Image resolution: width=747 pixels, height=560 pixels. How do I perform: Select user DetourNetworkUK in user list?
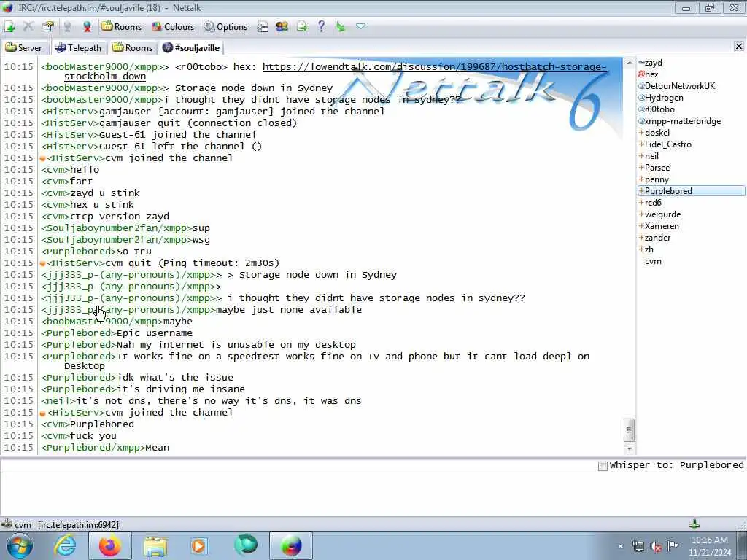point(679,86)
